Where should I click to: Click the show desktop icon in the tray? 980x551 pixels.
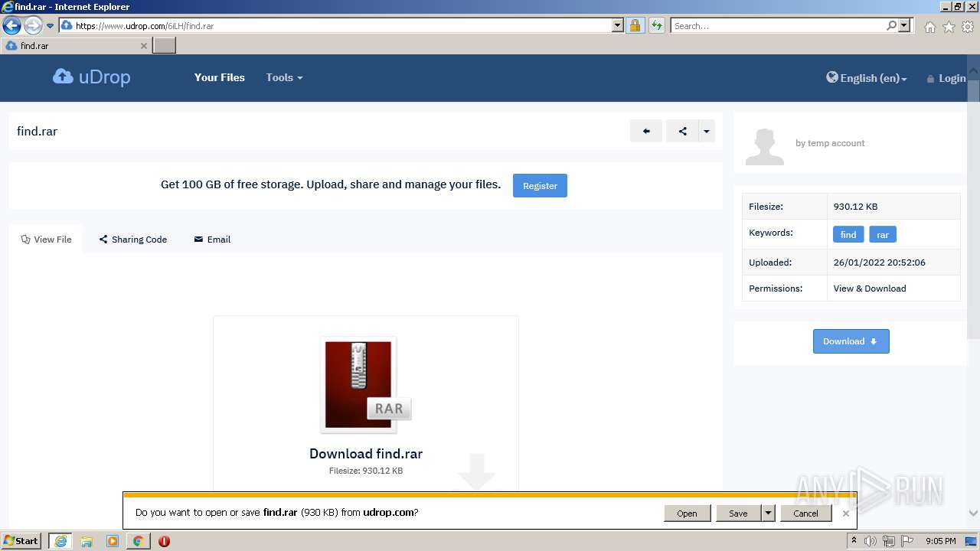(972, 541)
